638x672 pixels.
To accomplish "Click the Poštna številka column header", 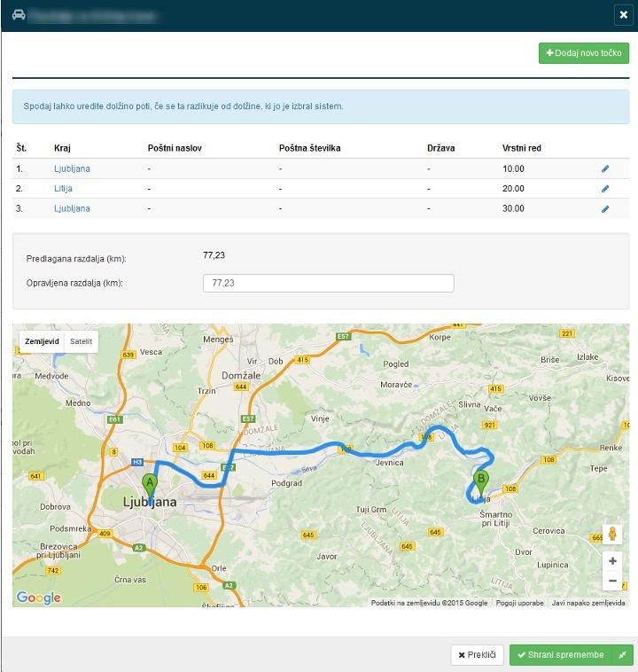I will click(x=309, y=148).
